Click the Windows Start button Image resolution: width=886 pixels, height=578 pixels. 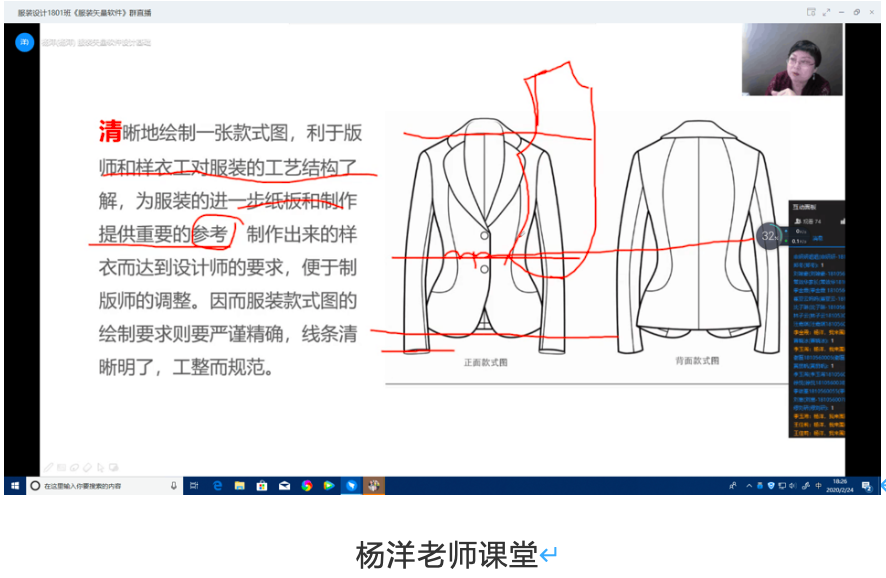point(15,486)
